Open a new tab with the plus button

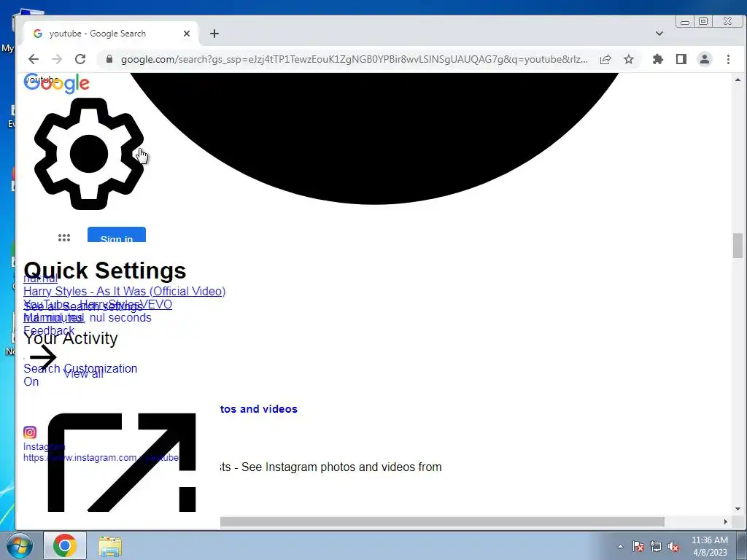[214, 34]
